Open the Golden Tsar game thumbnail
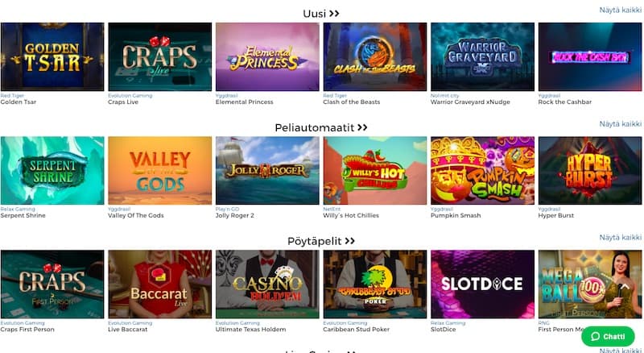This screenshot has height=353, width=644. tap(52, 56)
